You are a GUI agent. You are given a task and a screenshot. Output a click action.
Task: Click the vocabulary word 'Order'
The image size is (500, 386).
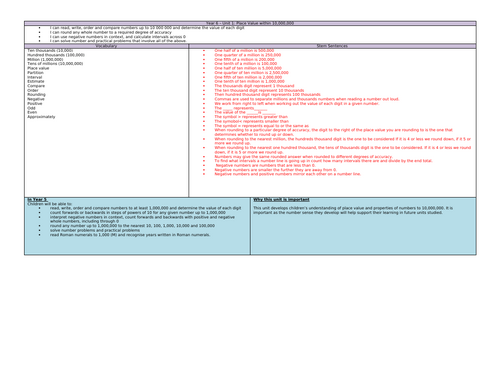[x=33, y=90]
